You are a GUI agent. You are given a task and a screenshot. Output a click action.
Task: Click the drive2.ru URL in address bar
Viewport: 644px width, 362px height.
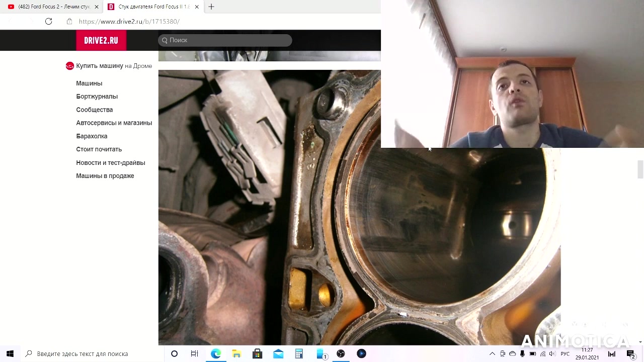pos(129,22)
